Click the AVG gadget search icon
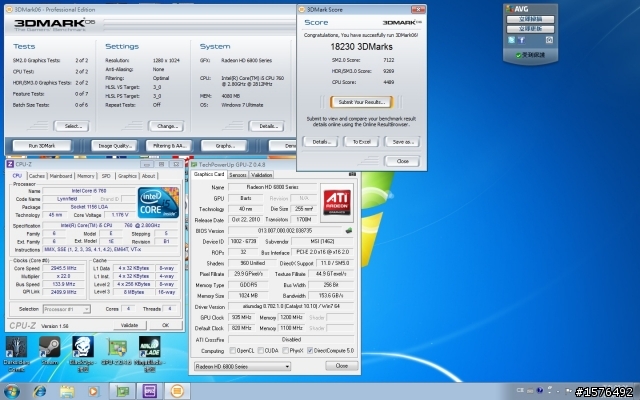Viewport: 640px width, 400px height. tap(549, 40)
